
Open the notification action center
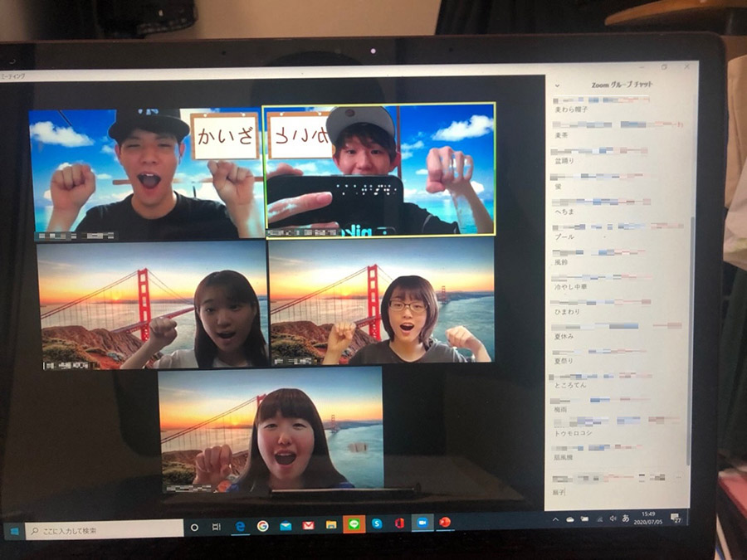point(676,518)
